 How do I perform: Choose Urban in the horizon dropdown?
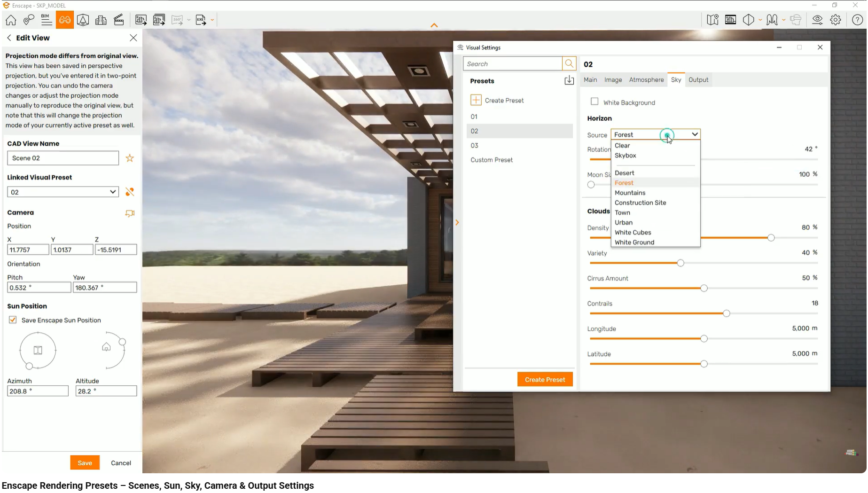pos(624,223)
